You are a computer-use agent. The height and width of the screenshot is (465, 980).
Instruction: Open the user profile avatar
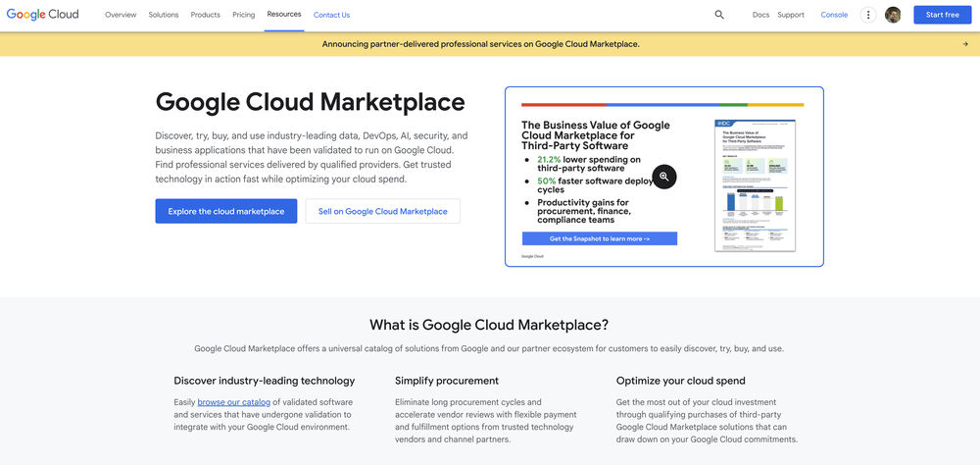[x=893, y=15]
